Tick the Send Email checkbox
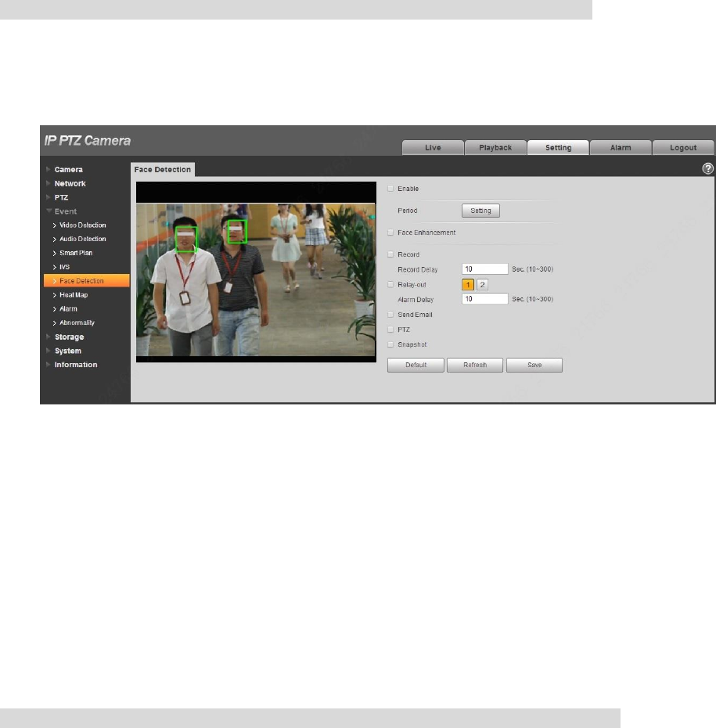Image resolution: width=716 pixels, height=728 pixels. click(390, 315)
